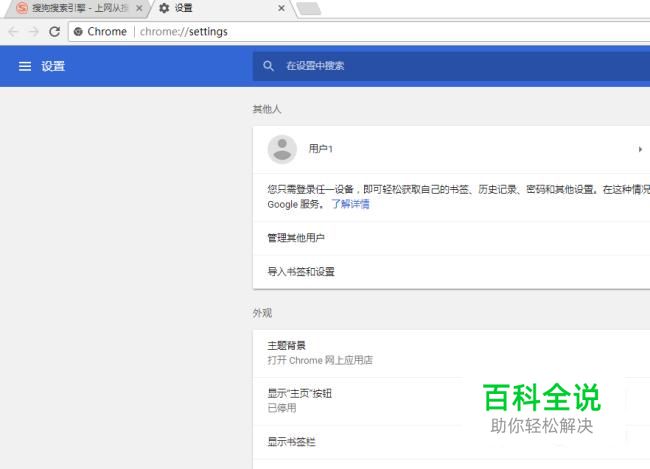Click the 外观 section heading
The image size is (650, 469).
(x=262, y=313)
